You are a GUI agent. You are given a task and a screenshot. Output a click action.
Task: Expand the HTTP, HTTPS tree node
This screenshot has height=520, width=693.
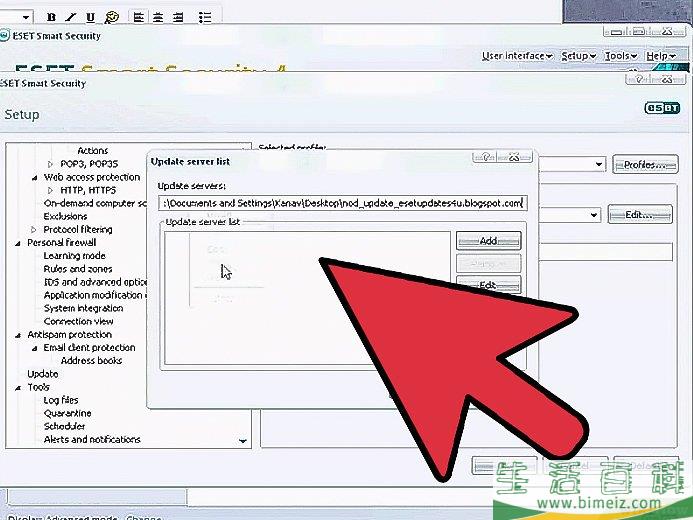[x=50, y=190]
